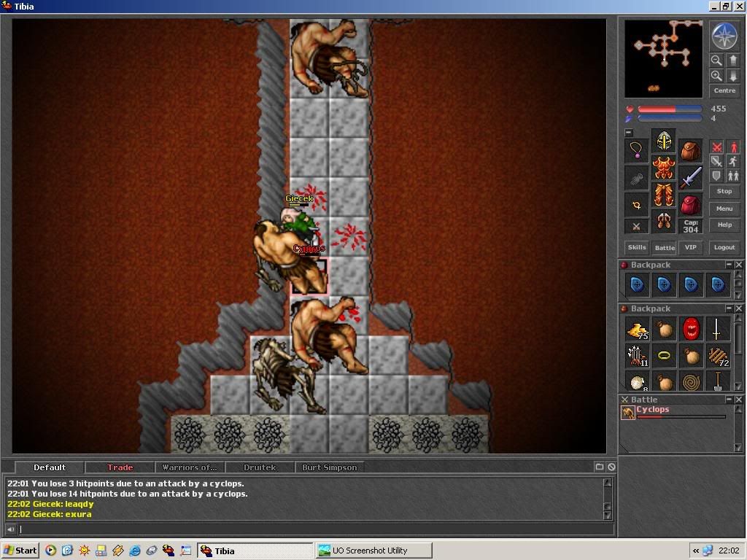
Task: Close the second Backpack container
Action: (x=738, y=308)
